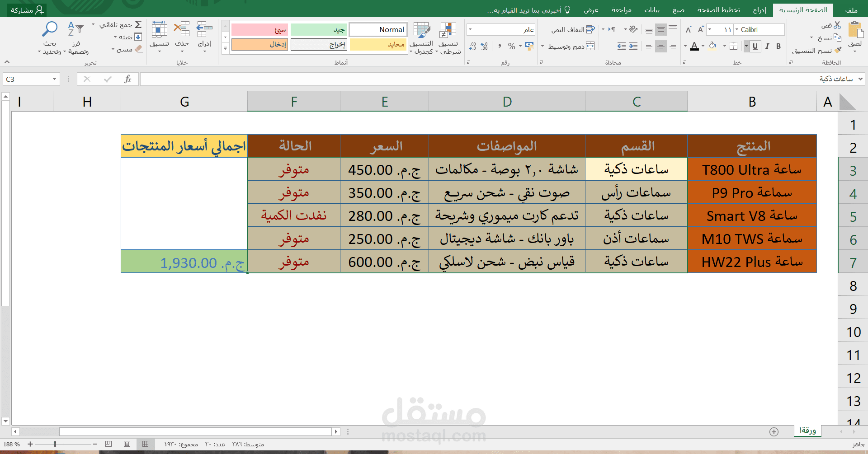Open Conditional Formatting (تنسيق شرطي)

(x=448, y=38)
